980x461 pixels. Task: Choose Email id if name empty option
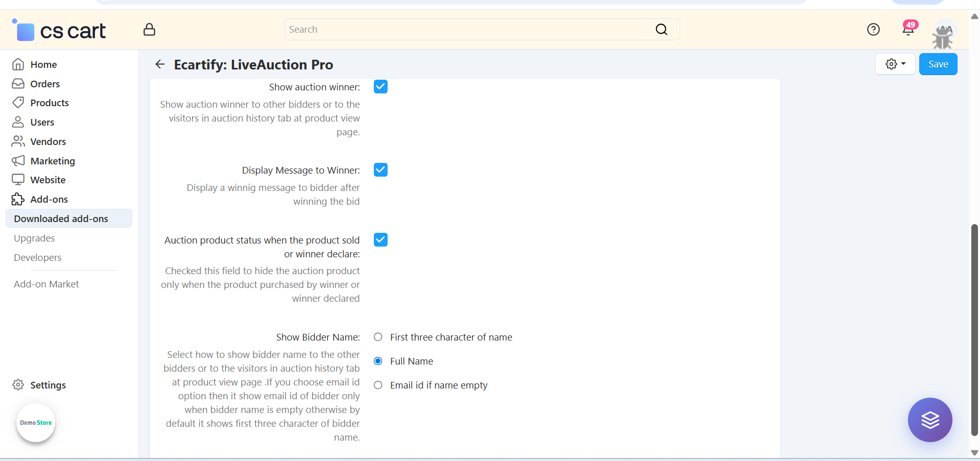tap(378, 385)
